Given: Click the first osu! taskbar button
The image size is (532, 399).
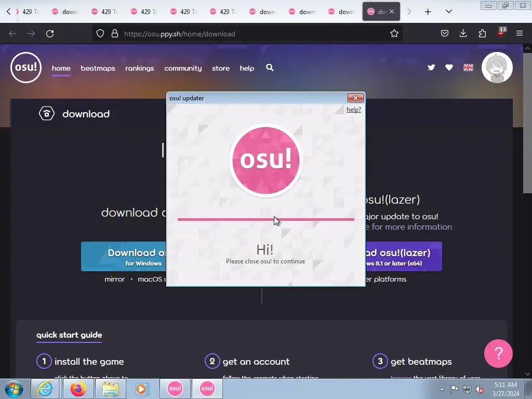Looking at the screenshot, I should (175, 389).
